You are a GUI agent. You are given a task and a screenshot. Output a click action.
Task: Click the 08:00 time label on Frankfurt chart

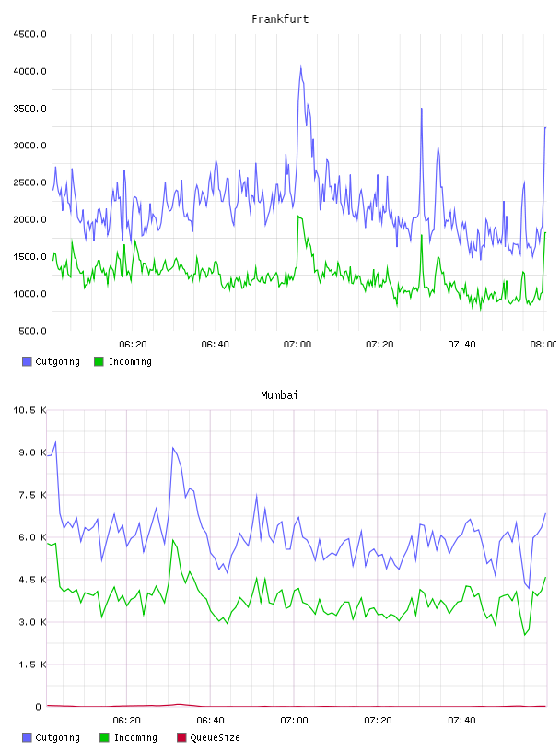click(x=543, y=344)
